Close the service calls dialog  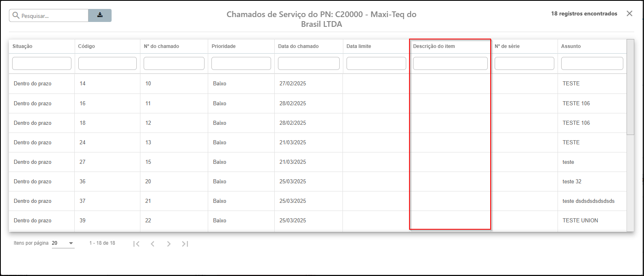[629, 13]
